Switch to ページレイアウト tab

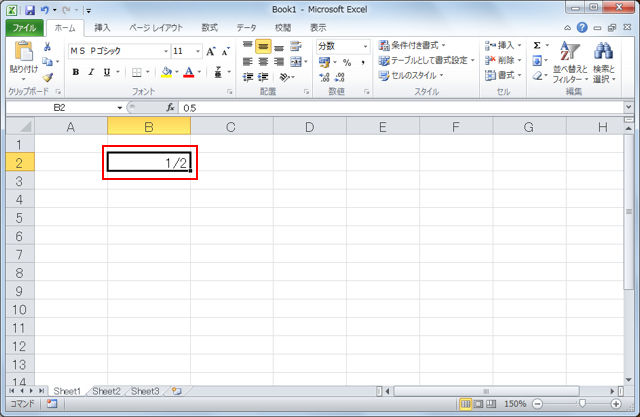156,28
